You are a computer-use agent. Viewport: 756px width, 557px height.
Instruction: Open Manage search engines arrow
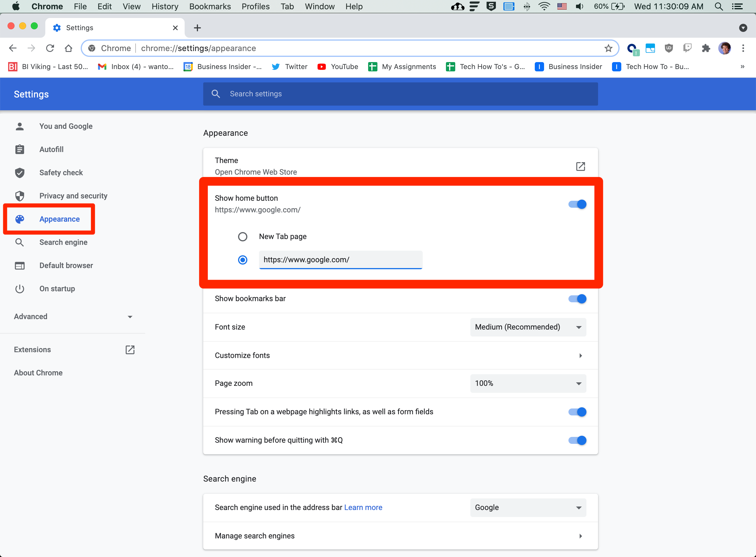click(581, 536)
